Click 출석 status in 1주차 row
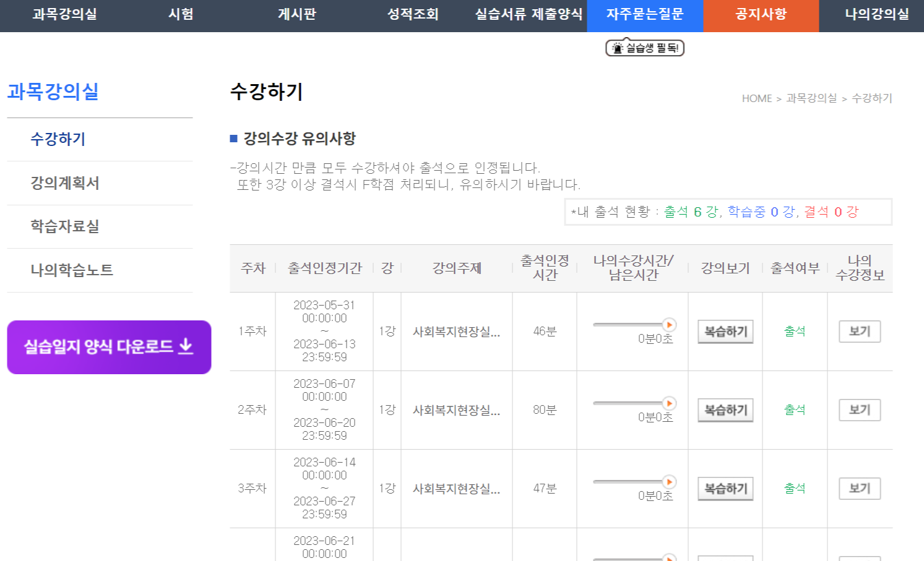This screenshot has width=924, height=561. point(795,332)
